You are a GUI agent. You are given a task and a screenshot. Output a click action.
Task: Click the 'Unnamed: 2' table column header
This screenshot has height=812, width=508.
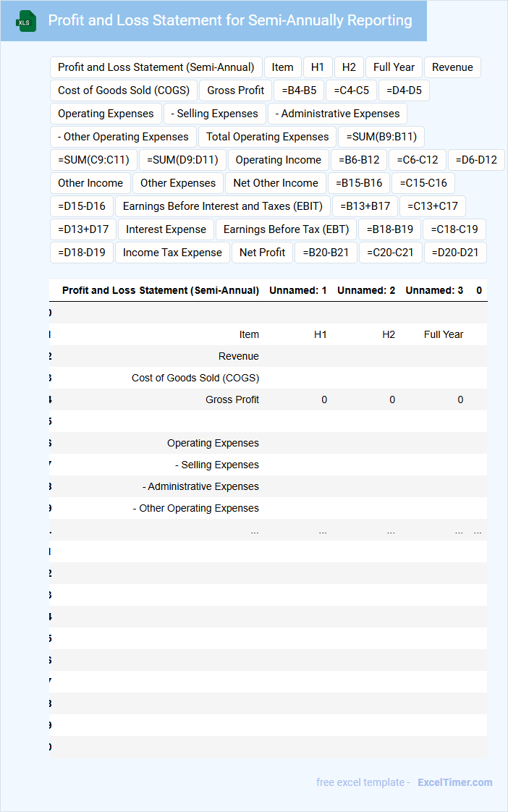click(x=366, y=290)
